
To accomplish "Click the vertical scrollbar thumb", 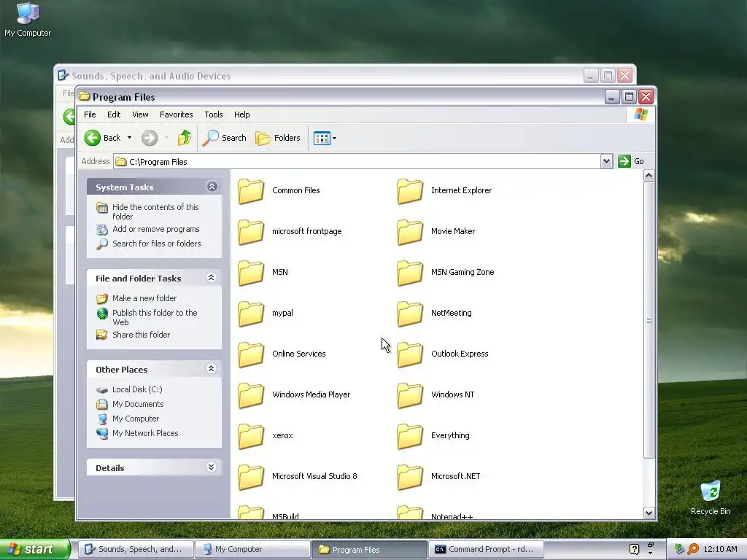I will 649,320.
